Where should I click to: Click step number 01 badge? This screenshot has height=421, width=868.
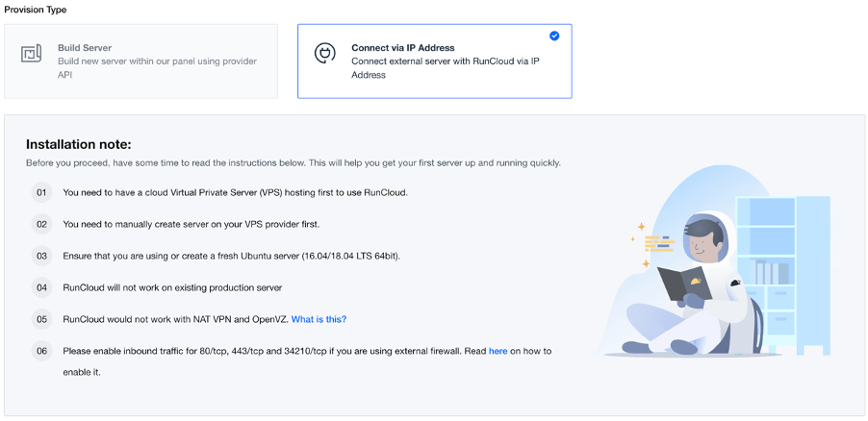(x=41, y=193)
